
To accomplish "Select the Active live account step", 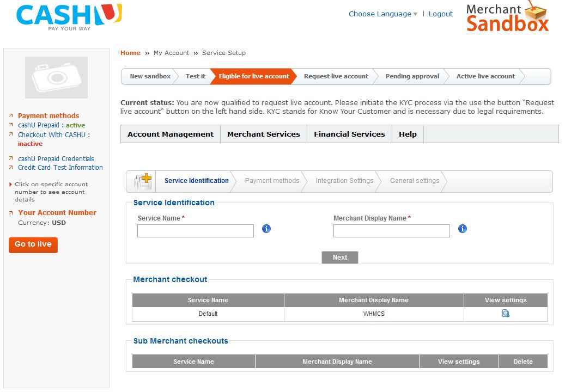I will click(x=485, y=76).
